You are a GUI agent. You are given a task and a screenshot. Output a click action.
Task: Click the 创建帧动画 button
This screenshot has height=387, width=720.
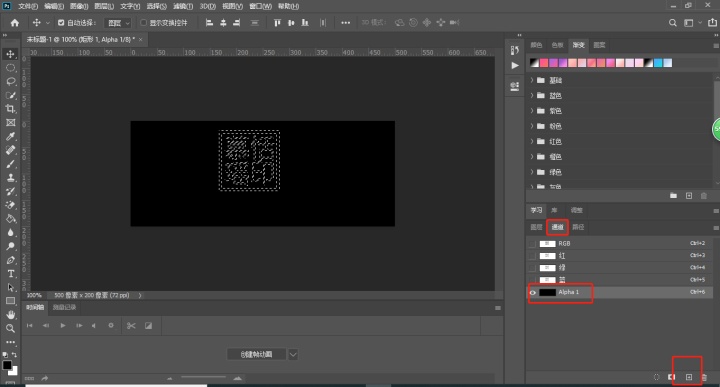tap(257, 354)
